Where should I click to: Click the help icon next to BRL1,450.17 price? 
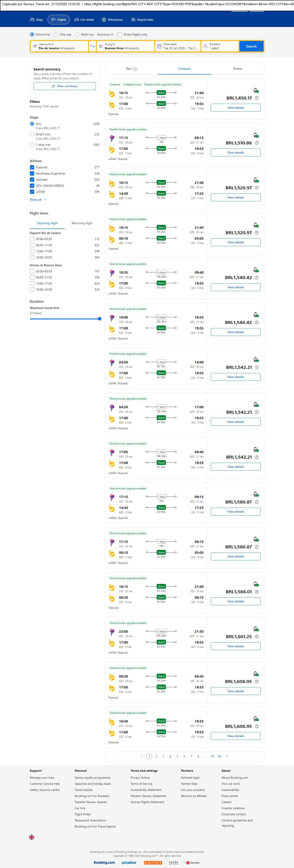[257, 98]
